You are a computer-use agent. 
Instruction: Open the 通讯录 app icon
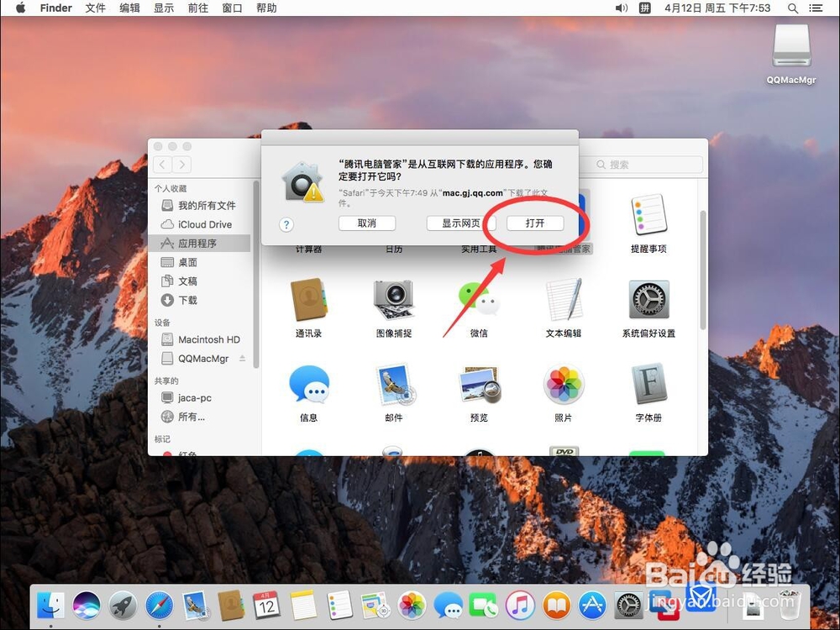[308, 300]
